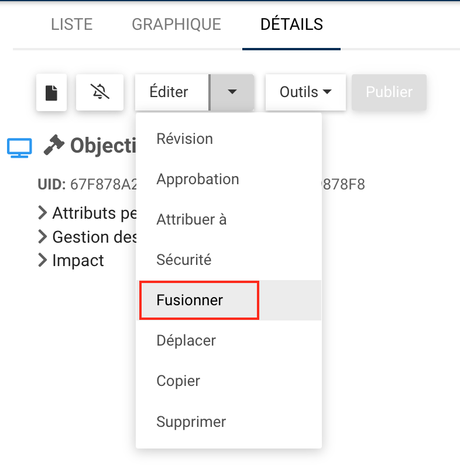Choose Révision from the menu
Image resolution: width=460 pixels, height=476 pixels.
tap(184, 139)
